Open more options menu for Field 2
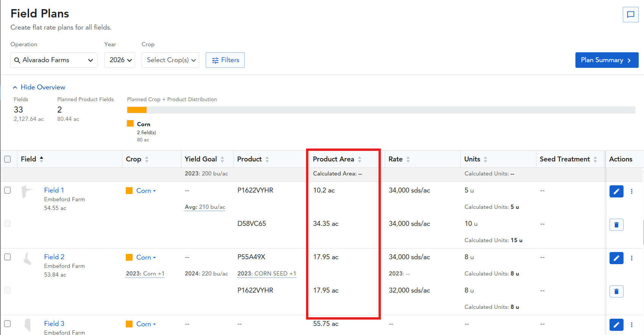The height and width of the screenshot is (335, 644). coord(631,258)
